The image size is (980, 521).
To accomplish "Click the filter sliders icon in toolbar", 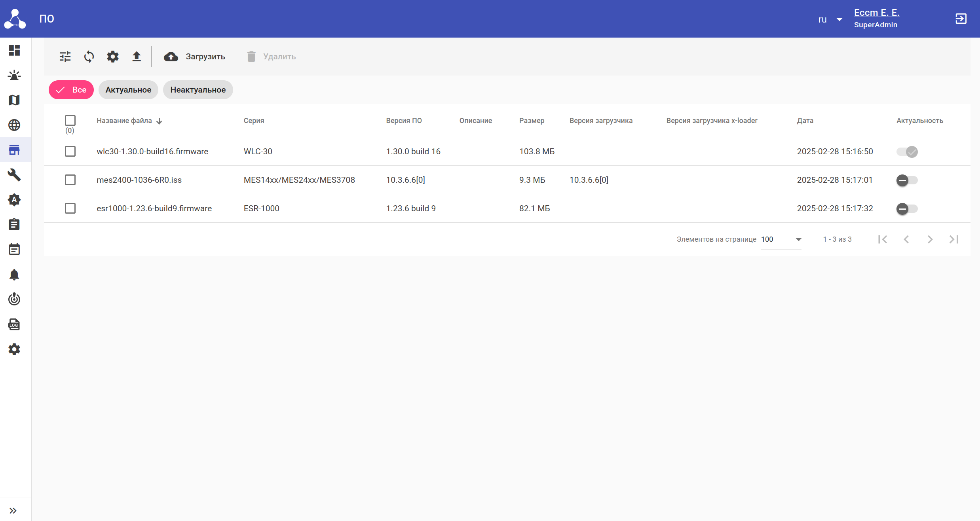I will [65, 57].
